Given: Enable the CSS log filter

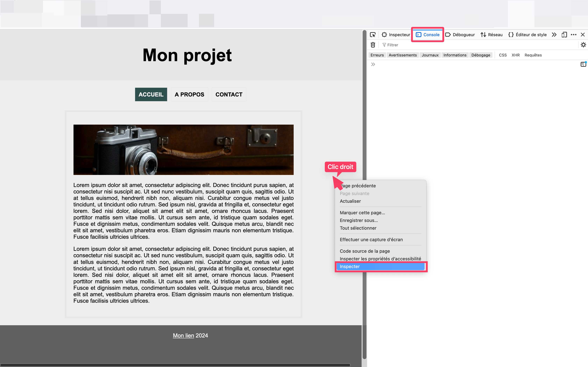Looking at the screenshot, I should [x=503, y=55].
